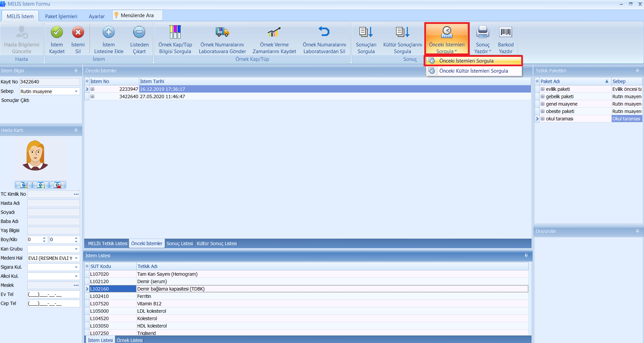This screenshot has width=644, height=343.
Task: Click the patient avatar picture
Action: [x=35, y=155]
